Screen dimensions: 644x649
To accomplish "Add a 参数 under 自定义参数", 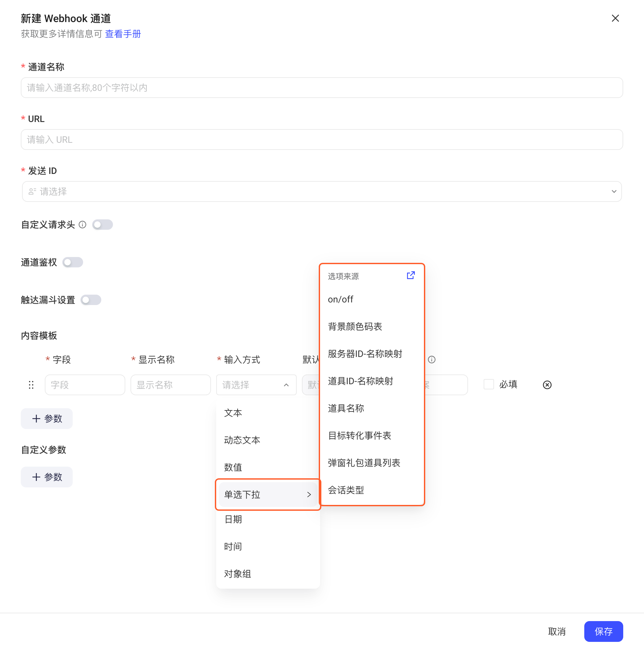I will click(x=47, y=477).
